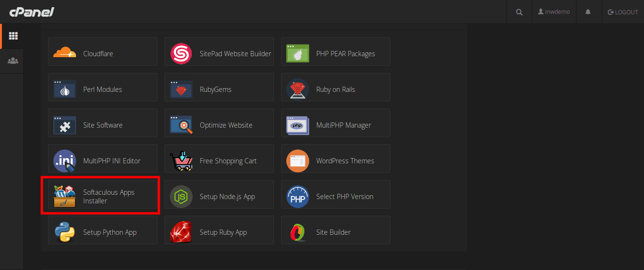Open the WordPress Themes icon
Screen dimensions: 644x270
tap(298, 161)
